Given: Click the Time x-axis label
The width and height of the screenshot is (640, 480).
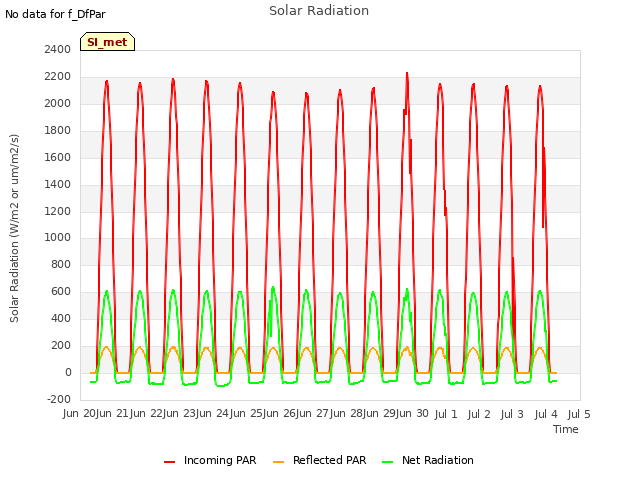Looking at the screenshot, I should [x=566, y=429].
